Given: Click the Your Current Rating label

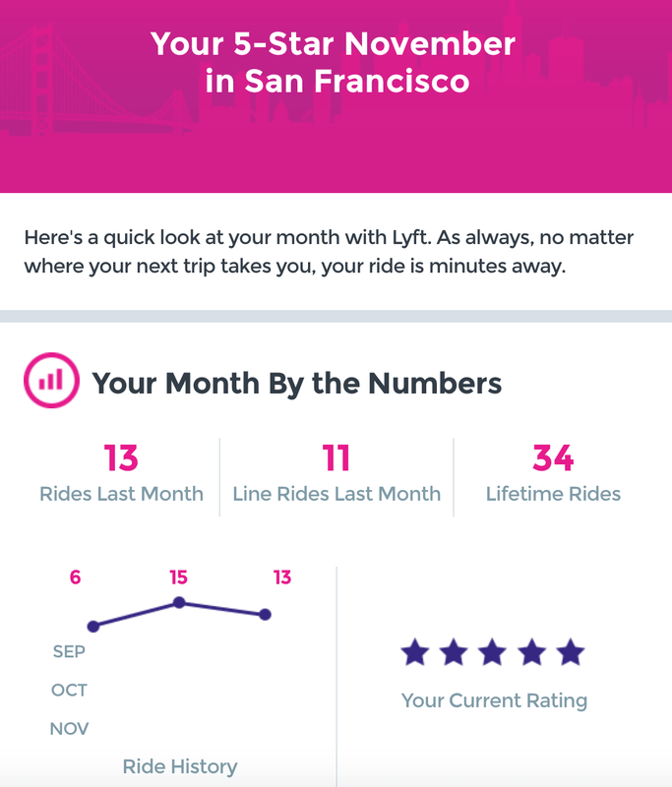Looking at the screenshot, I should pyautogui.click(x=494, y=700).
